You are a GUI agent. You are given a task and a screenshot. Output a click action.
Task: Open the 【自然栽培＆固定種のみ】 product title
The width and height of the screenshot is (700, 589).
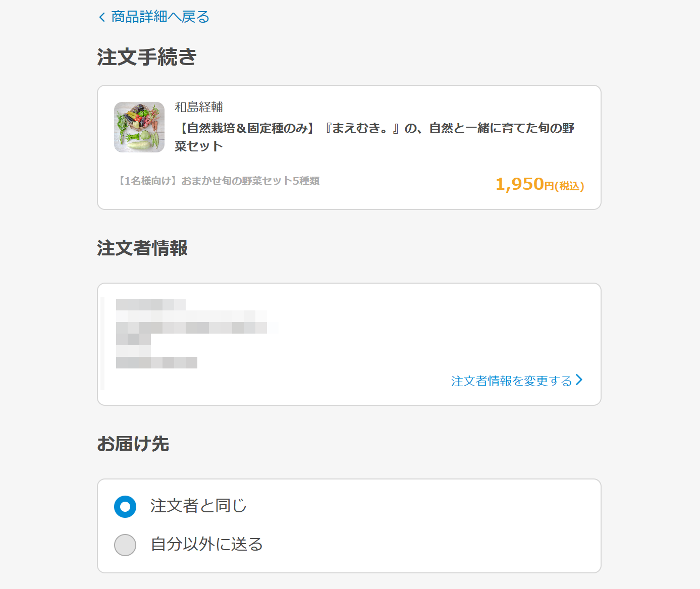pos(374,137)
